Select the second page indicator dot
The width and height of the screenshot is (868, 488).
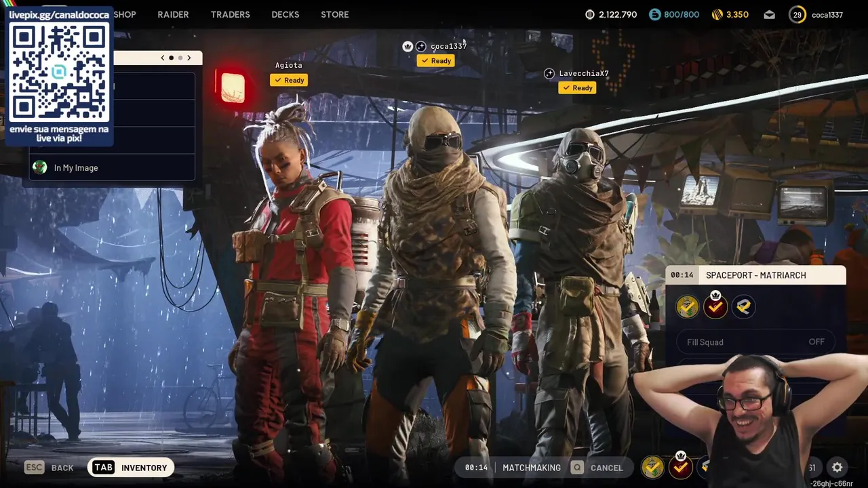point(180,58)
